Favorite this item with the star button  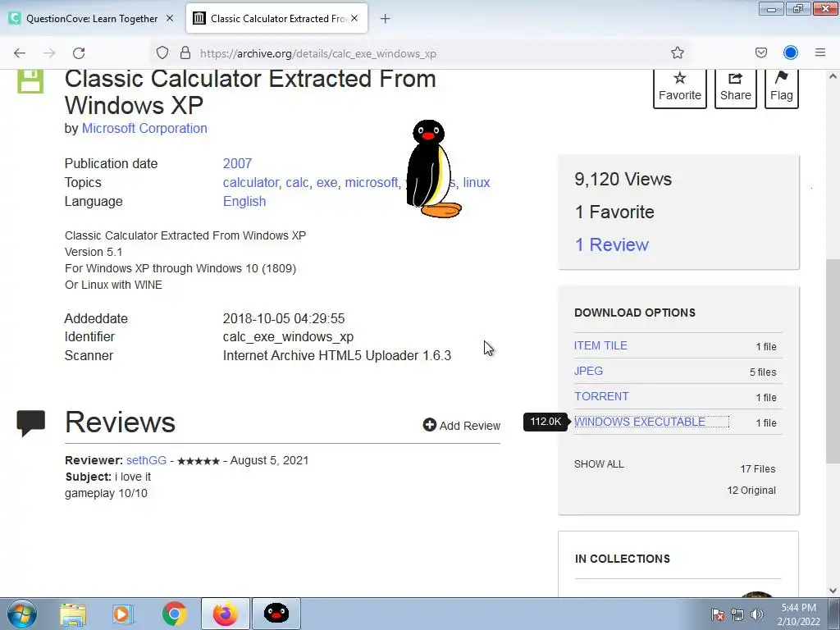pos(680,87)
